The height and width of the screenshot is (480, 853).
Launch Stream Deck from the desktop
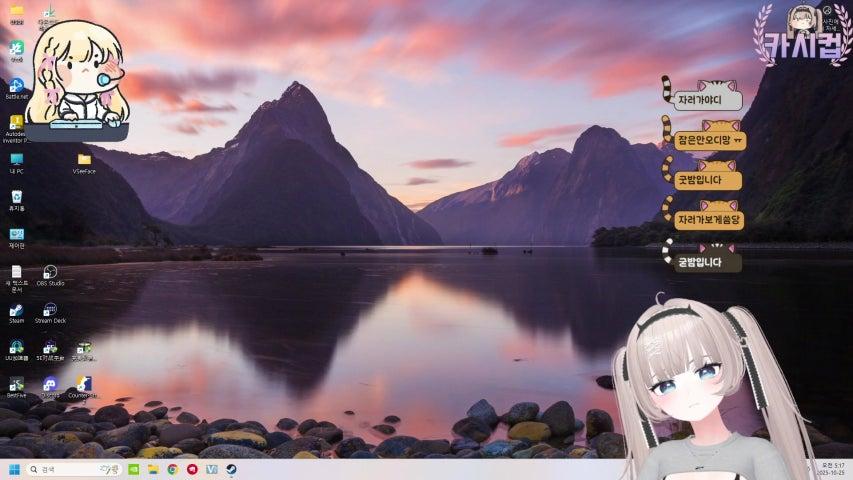pos(49,310)
